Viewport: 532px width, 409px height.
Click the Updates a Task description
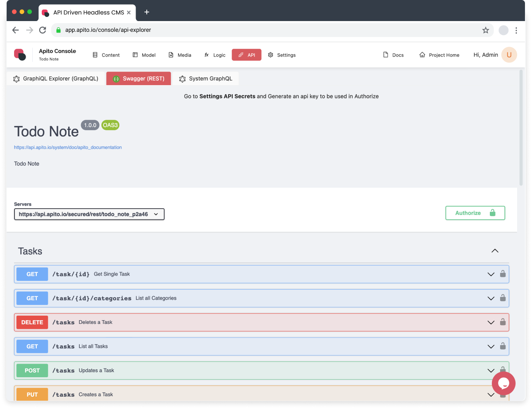point(96,371)
